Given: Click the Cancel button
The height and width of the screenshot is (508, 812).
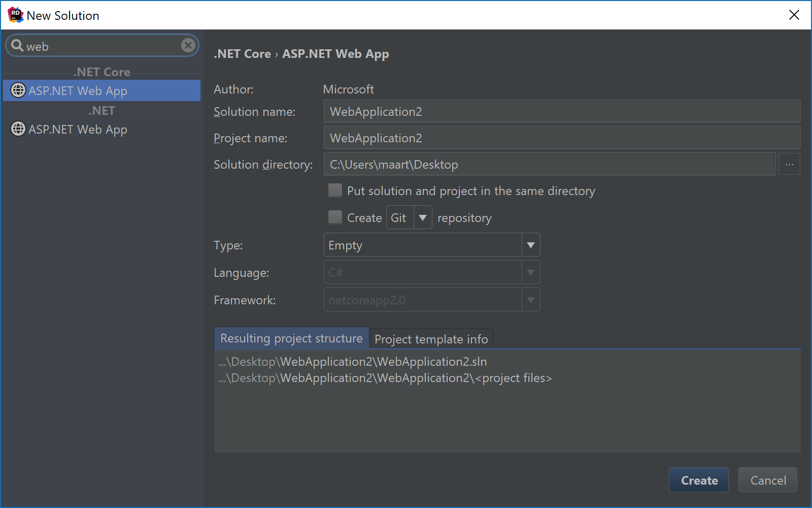Looking at the screenshot, I should click(x=768, y=480).
